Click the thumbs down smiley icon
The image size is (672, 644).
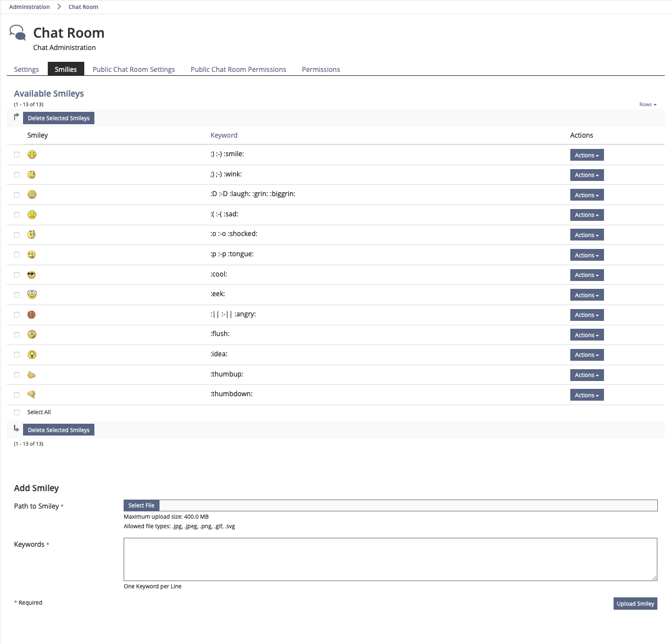click(32, 394)
